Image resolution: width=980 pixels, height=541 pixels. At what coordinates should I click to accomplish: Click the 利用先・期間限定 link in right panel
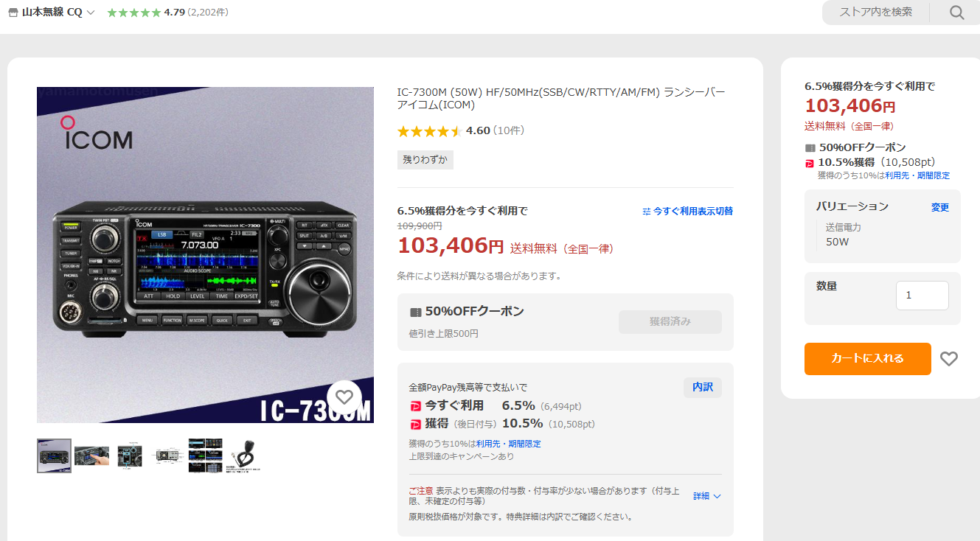coord(917,175)
